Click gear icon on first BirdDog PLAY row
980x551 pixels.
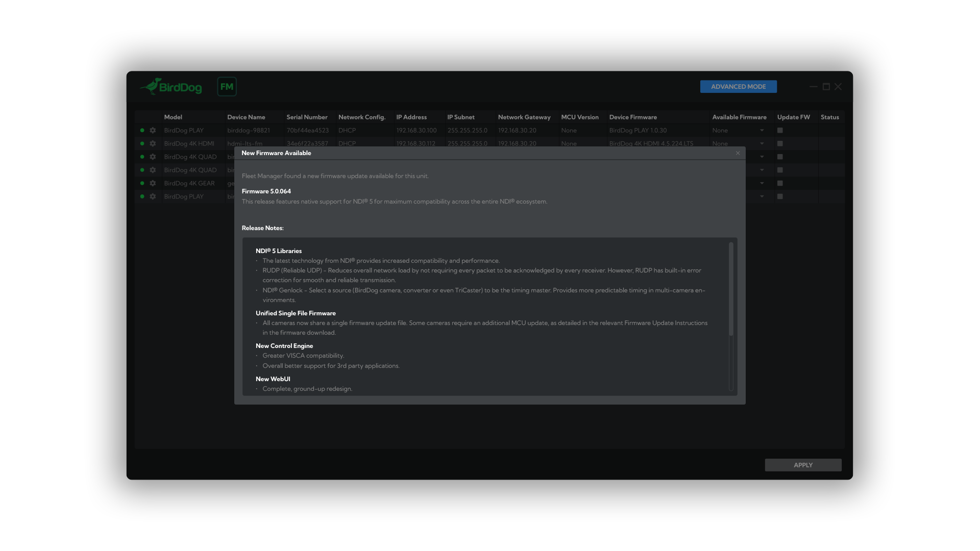click(x=153, y=131)
